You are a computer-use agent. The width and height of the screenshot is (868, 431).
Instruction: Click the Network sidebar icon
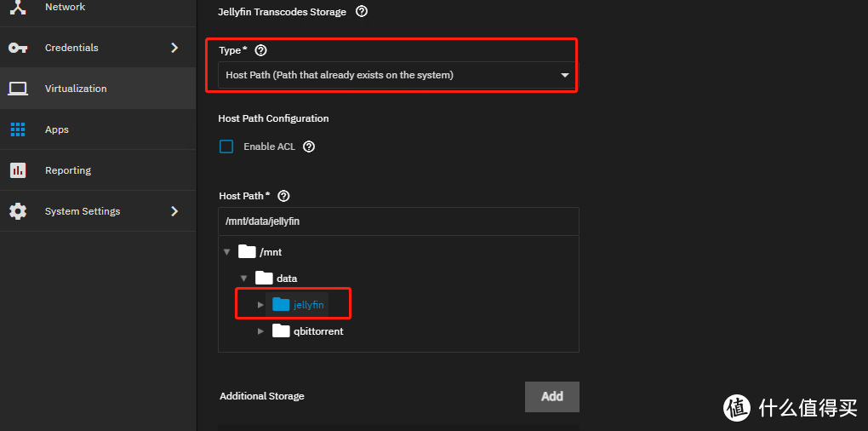[18, 7]
